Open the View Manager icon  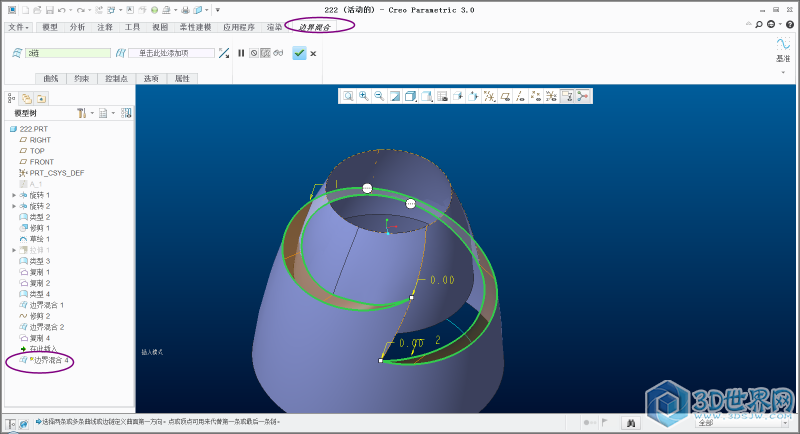[442, 96]
